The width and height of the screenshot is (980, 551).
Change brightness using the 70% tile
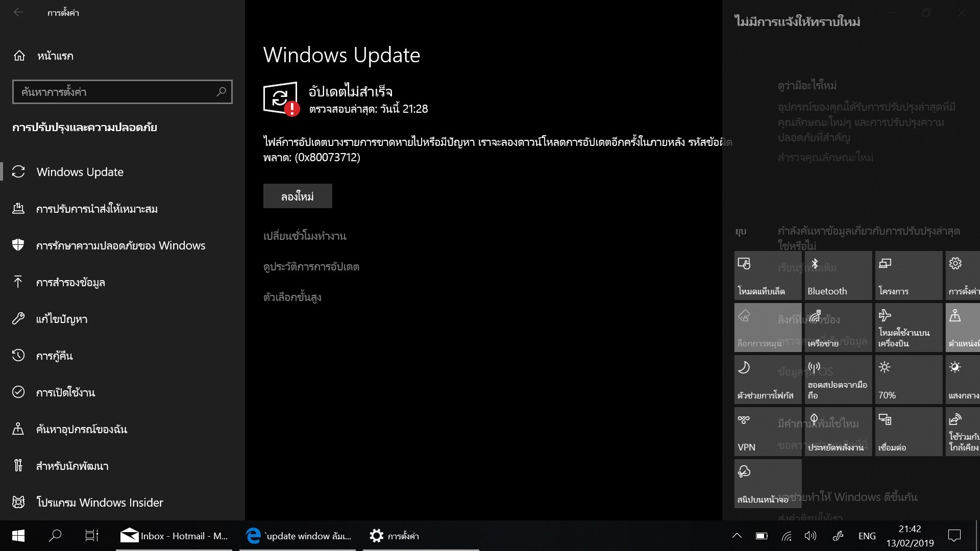(909, 380)
